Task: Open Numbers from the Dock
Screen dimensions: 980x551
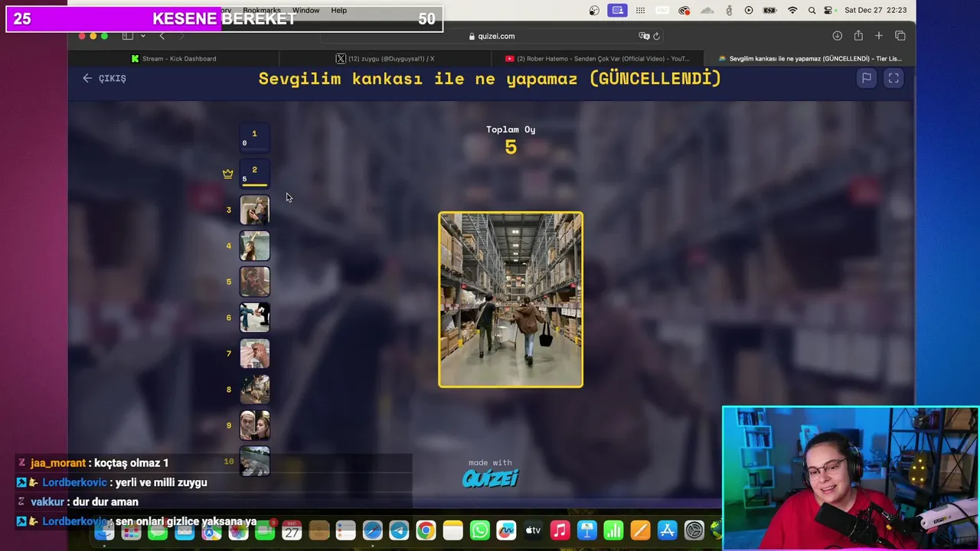Action: click(x=613, y=530)
